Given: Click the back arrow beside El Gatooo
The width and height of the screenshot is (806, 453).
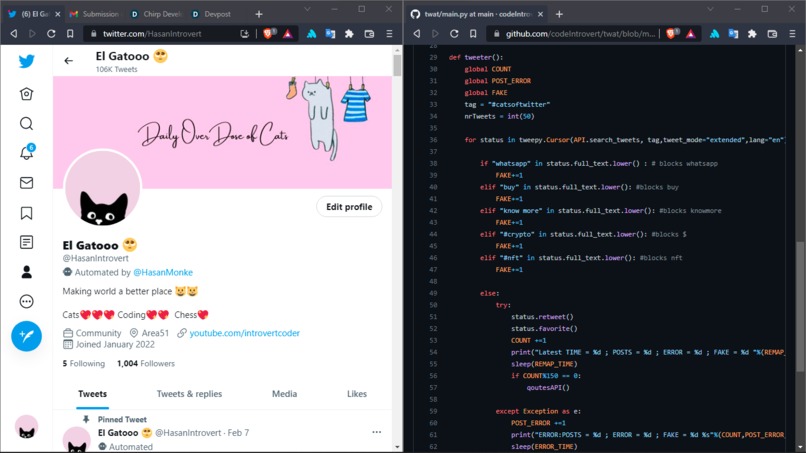Looking at the screenshot, I should (x=68, y=61).
